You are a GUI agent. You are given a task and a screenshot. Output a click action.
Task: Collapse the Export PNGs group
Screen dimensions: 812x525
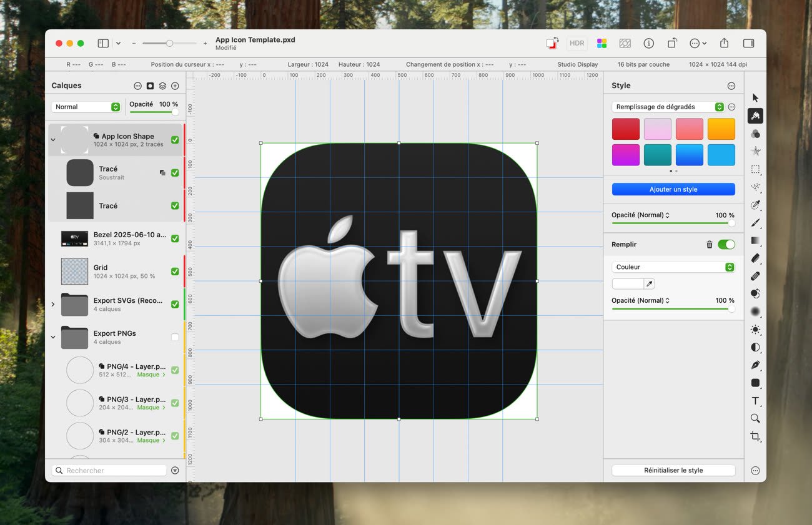(53, 337)
